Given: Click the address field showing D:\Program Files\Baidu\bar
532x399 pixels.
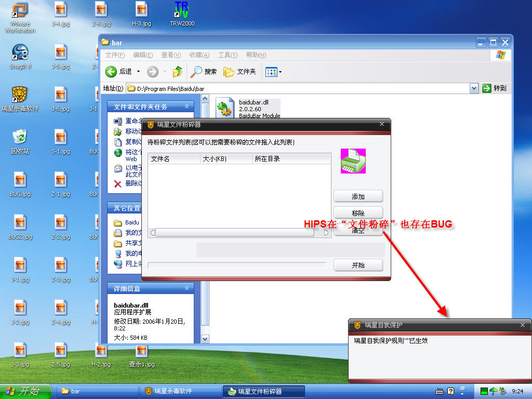Looking at the screenshot, I should point(298,88).
